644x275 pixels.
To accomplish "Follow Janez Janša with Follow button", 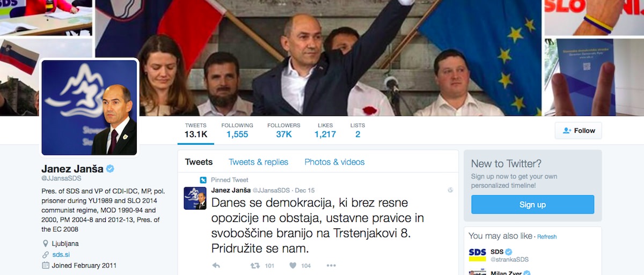I will coord(579,130).
